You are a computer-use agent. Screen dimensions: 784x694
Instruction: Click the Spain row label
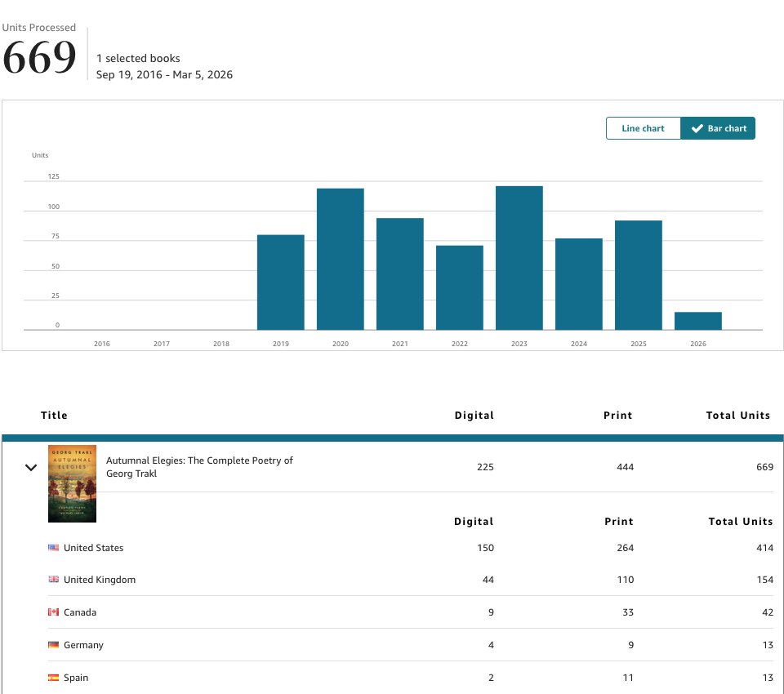(76, 678)
